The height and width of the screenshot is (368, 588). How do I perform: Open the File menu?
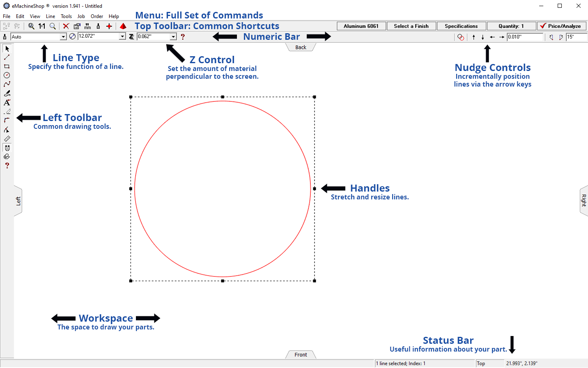point(7,16)
